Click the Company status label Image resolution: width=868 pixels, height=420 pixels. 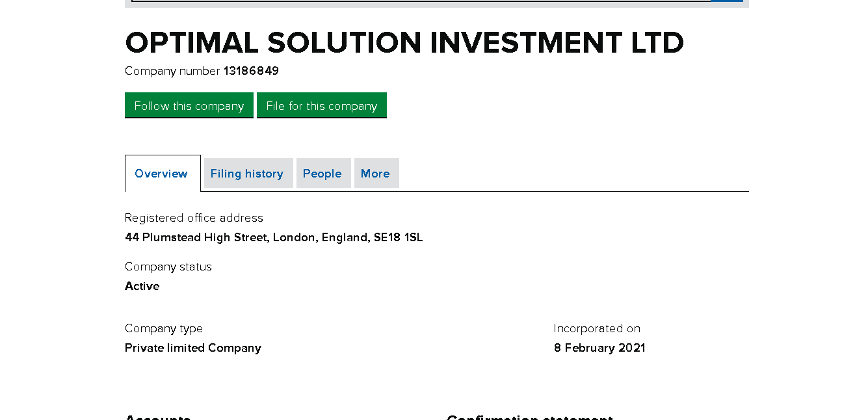pyautogui.click(x=168, y=267)
